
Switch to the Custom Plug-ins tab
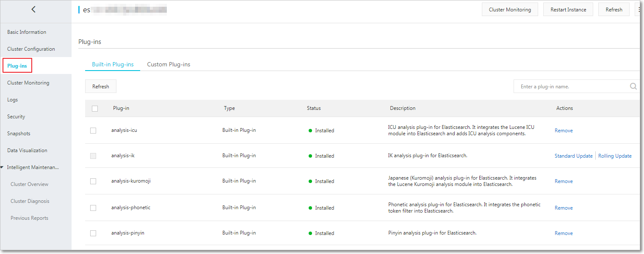pyautogui.click(x=169, y=65)
